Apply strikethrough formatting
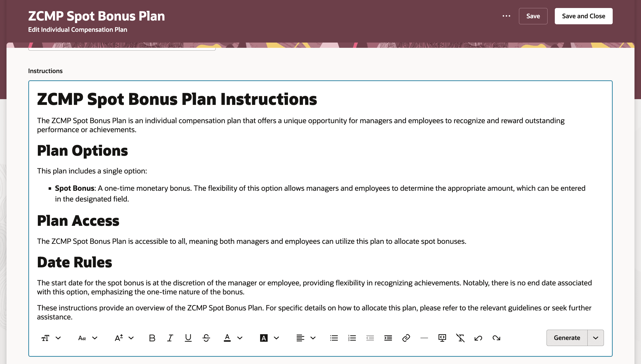 206,338
